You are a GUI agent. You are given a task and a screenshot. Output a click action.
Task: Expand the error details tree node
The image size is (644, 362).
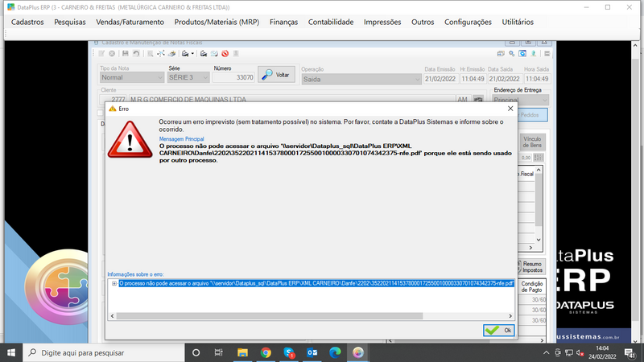pyautogui.click(x=114, y=284)
